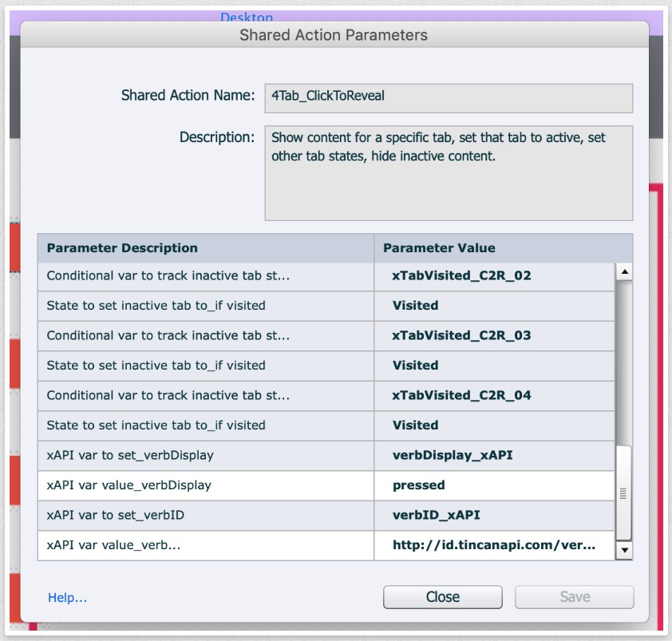This screenshot has height=641, width=672.
Task: Click the scroll down arrow in parameter table
Action: click(624, 550)
